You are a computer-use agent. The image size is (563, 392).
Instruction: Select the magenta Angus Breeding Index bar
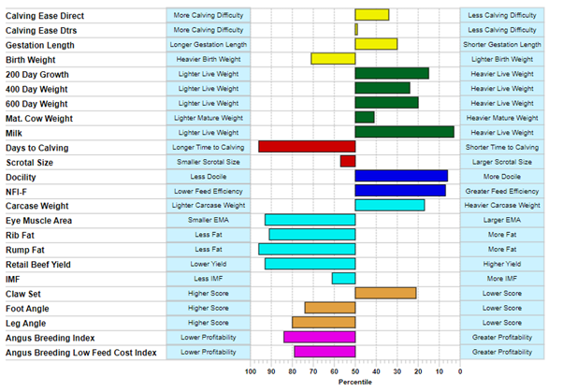pyautogui.click(x=320, y=337)
